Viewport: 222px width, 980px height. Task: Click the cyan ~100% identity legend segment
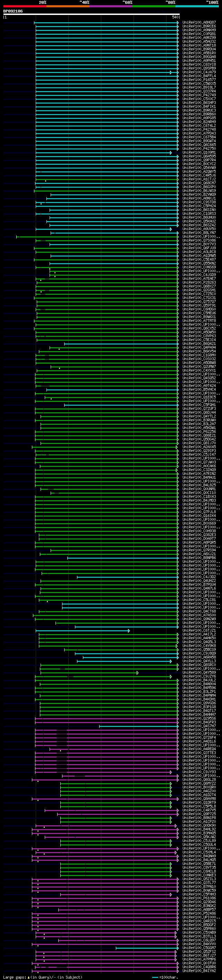pos(197,6)
